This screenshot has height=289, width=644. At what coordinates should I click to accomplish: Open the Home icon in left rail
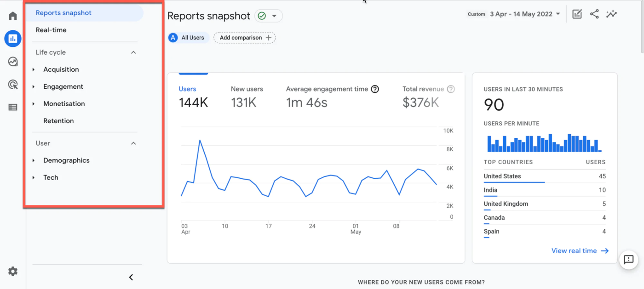pyautogui.click(x=13, y=16)
